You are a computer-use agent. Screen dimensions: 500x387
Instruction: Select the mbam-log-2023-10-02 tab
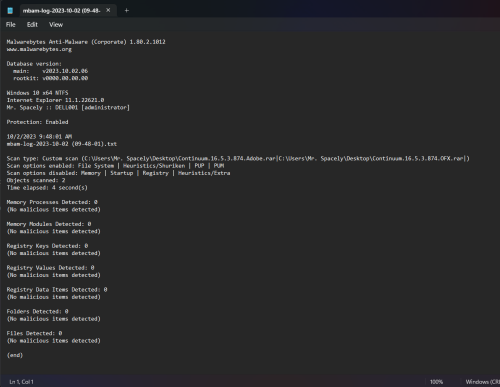61,11
